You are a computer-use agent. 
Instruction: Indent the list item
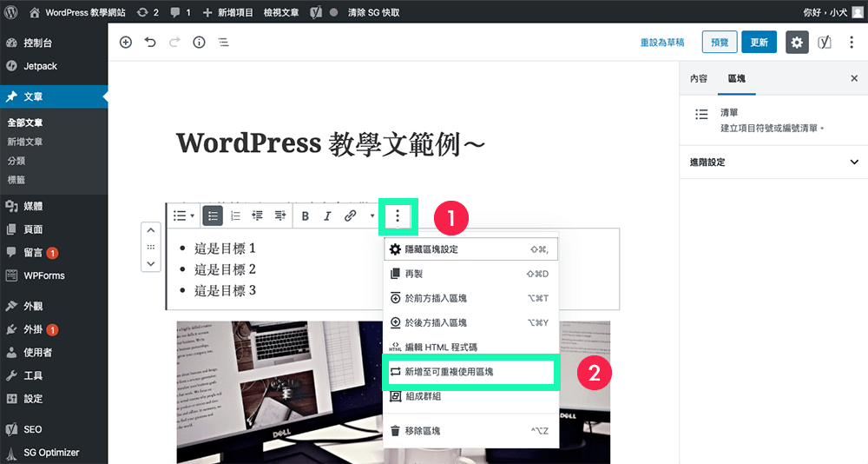coord(280,215)
